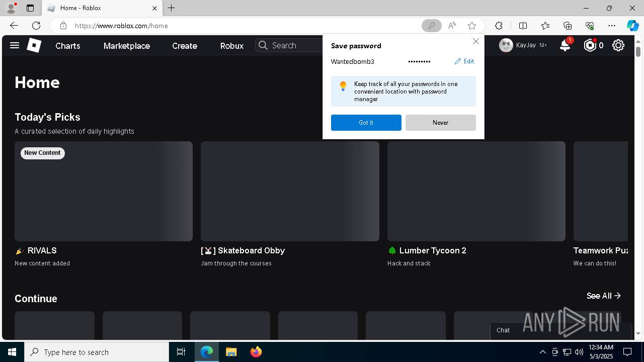Click the Skateboard Obby title
The width and height of the screenshot is (644, 362).
click(243, 250)
